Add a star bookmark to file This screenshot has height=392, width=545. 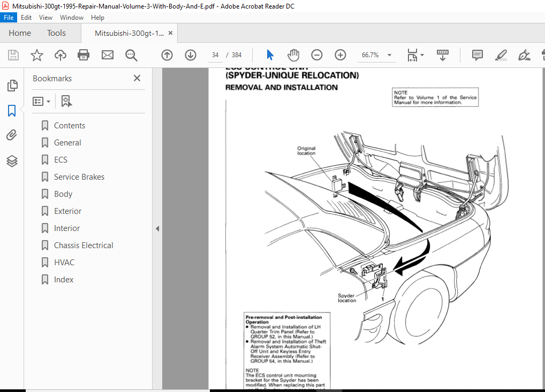(37, 55)
